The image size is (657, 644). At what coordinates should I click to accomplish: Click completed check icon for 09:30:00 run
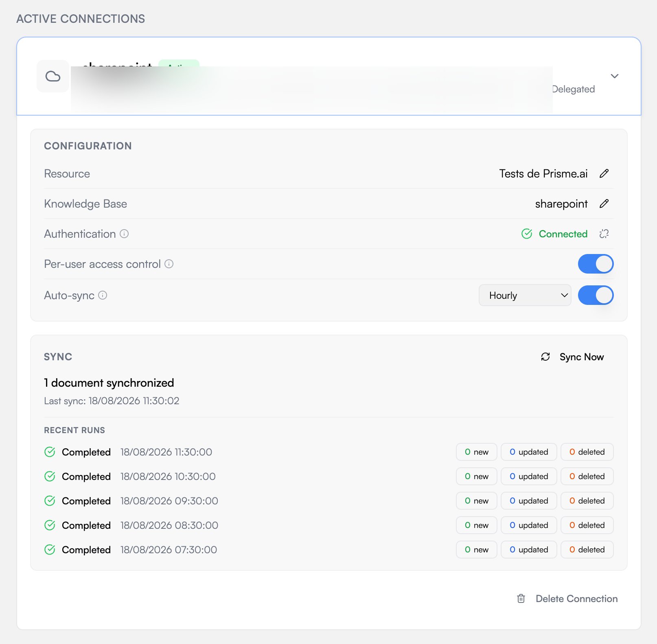click(x=50, y=501)
